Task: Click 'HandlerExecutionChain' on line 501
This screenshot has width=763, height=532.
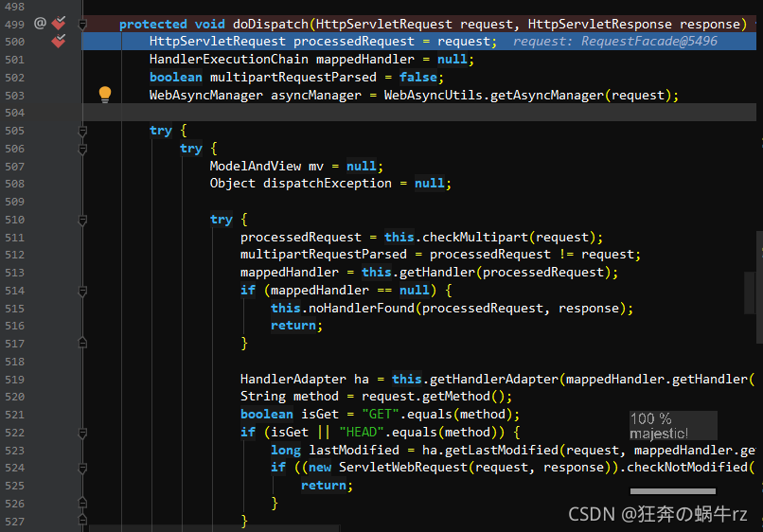Action: (x=229, y=59)
